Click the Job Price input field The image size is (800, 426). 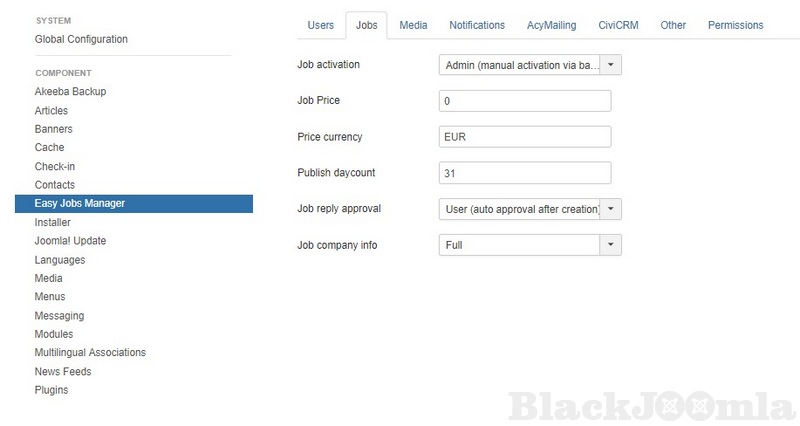(x=524, y=101)
